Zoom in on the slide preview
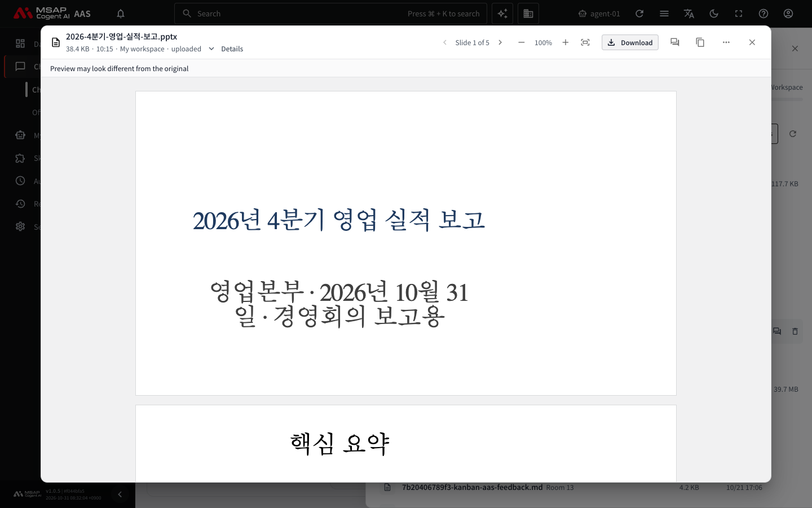Screen dimensions: 812x508 coord(566,42)
